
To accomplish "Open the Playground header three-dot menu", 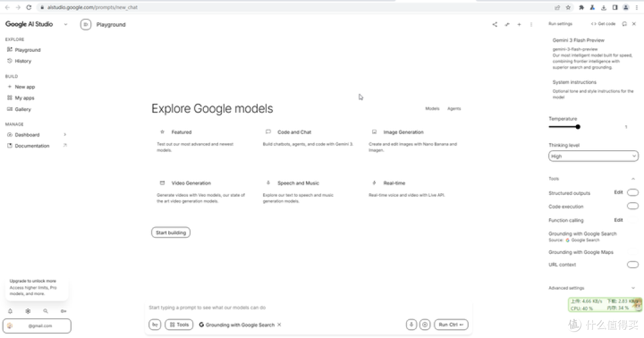I will click(531, 24).
